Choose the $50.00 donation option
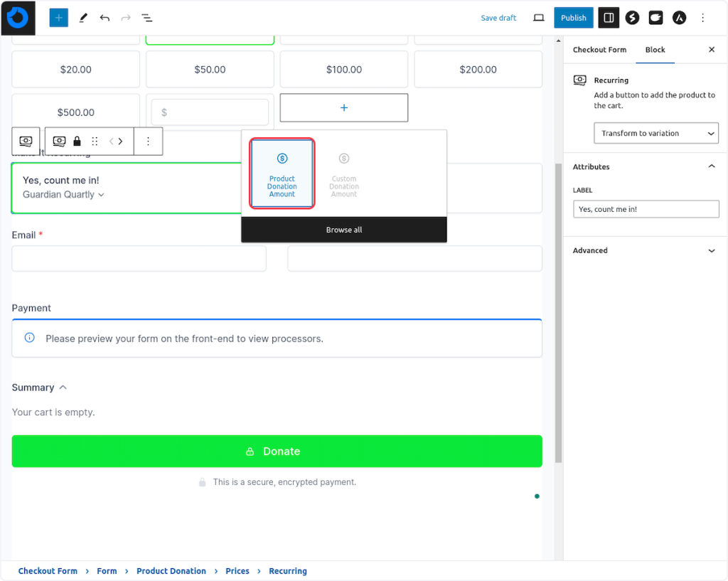The image size is (728, 581). 210,70
